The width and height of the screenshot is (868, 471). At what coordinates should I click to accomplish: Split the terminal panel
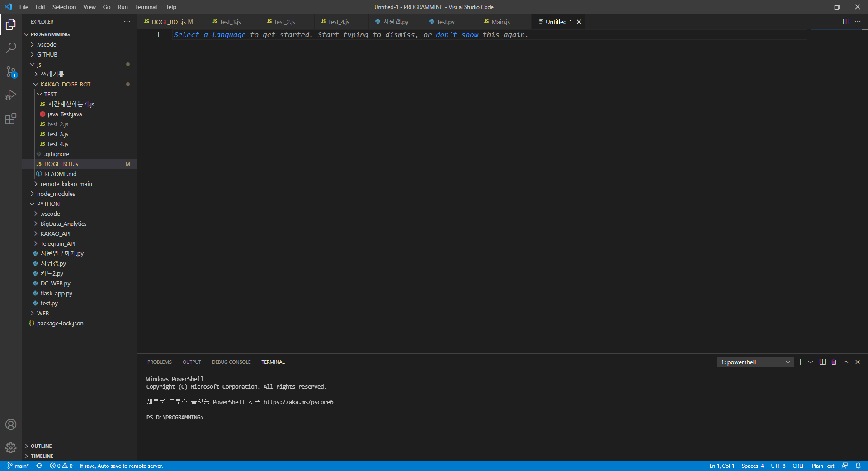click(822, 362)
